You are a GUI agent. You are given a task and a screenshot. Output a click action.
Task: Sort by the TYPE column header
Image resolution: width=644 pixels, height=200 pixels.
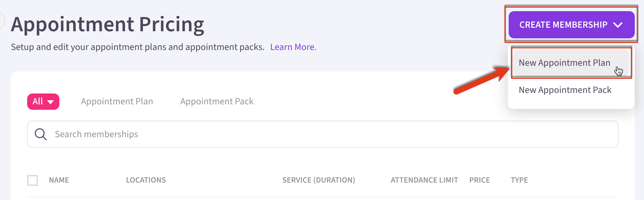click(x=519, y=180)
